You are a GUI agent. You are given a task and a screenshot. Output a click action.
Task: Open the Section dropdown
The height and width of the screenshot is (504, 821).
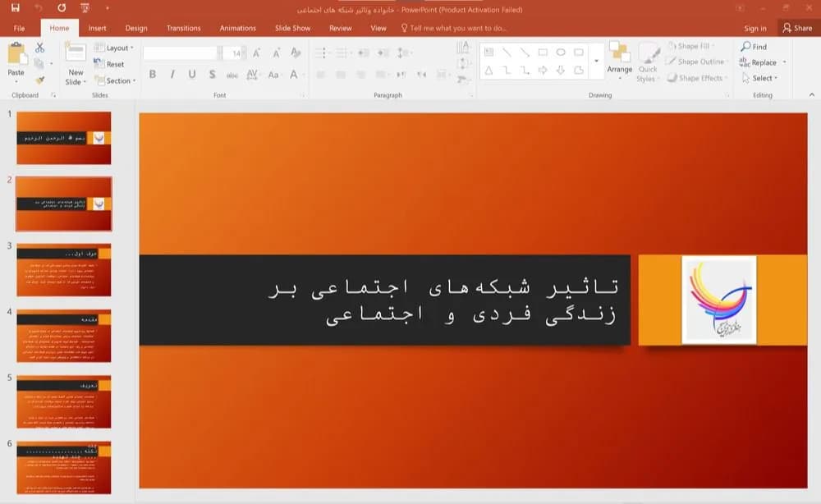(x=115, y=80)
